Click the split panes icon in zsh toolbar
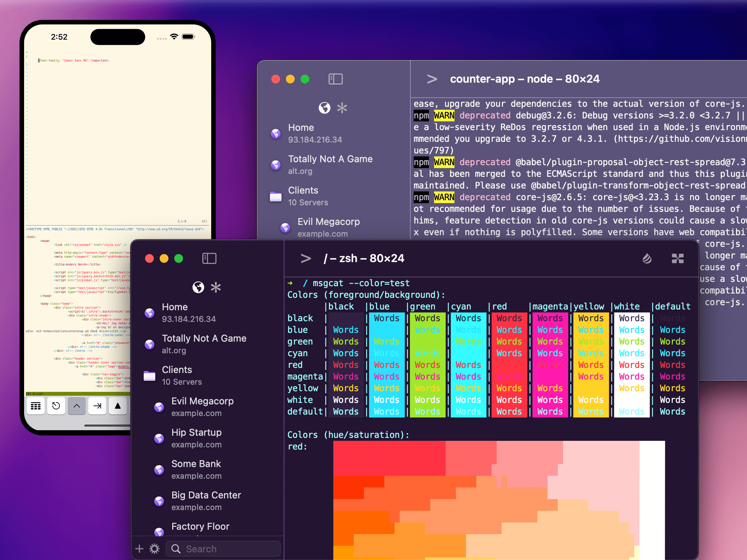The width and height of the screenshot is (747, 560). click(x=677, y=258)
